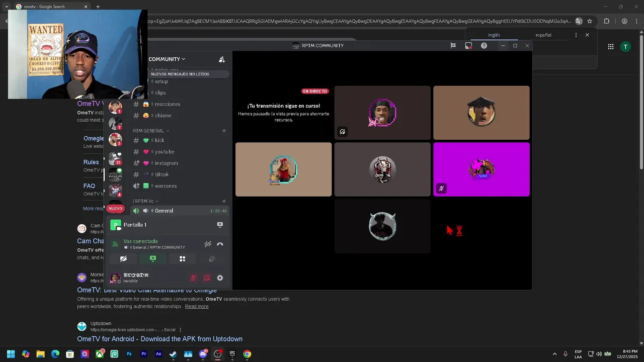Collapse the RTM GENERAL category

[151, 131]
